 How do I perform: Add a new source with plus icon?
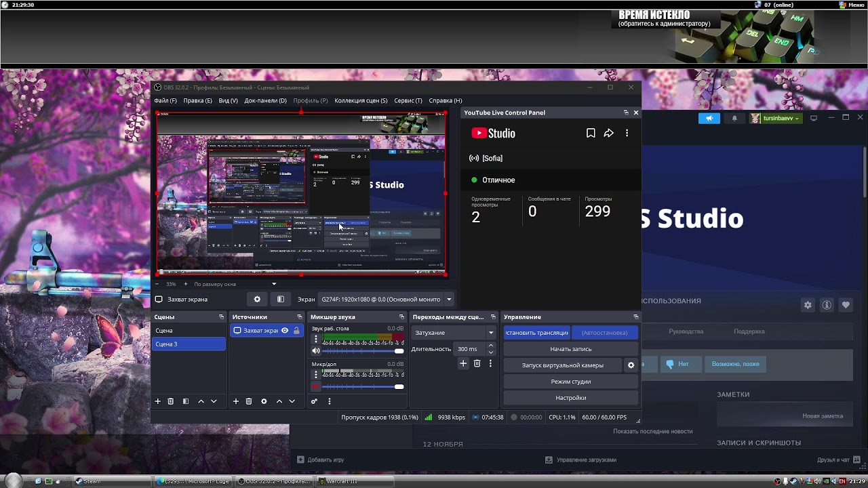point(236,401)
